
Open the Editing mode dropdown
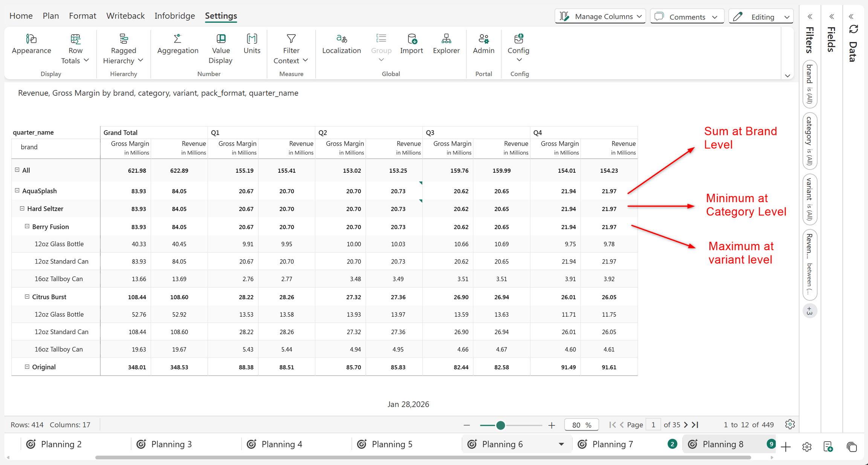click(x=761, y=17)
